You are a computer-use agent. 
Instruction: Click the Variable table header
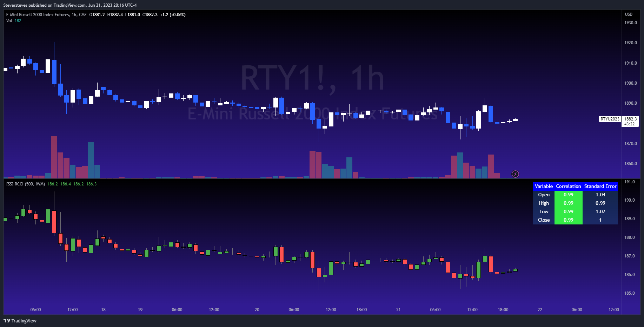point(544,186)
